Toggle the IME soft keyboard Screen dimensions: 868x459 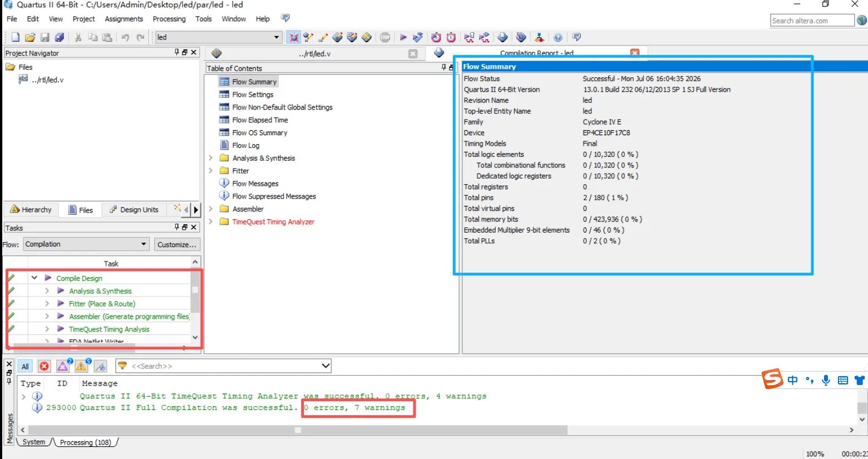[843, 380]
